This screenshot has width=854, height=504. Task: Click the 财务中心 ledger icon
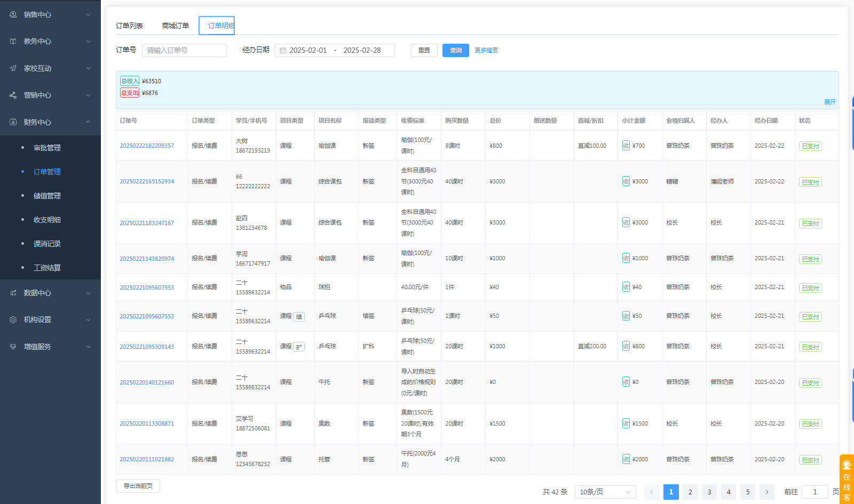coord(13,122)
